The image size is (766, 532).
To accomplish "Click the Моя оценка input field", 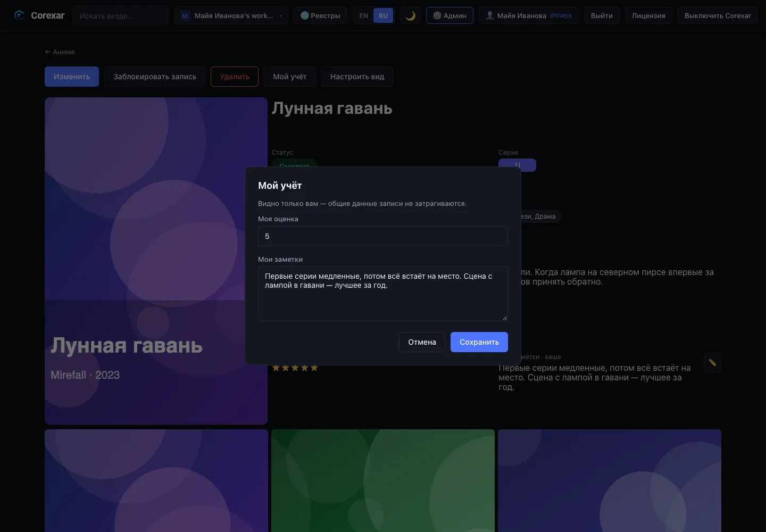I will coord(383,236).
